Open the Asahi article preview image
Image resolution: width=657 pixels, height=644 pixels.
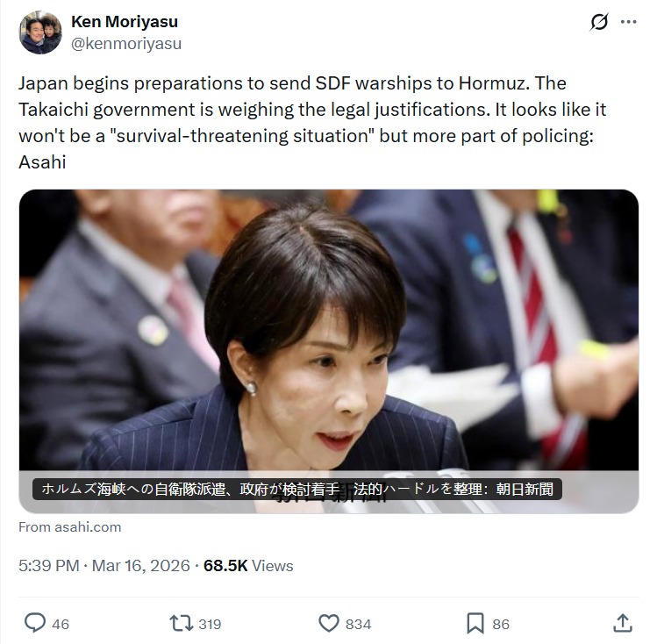pos(329,352)
